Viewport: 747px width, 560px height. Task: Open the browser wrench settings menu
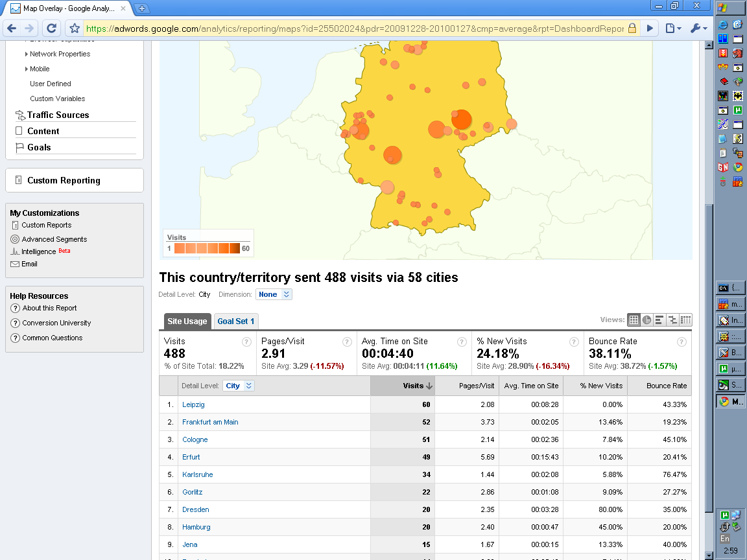click(698, 29)
